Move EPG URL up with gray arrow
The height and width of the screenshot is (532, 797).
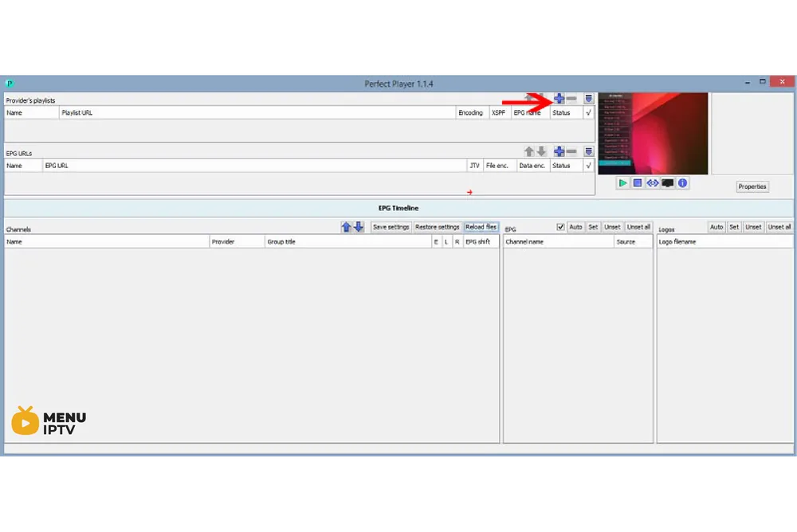click(x=529, y=151)
